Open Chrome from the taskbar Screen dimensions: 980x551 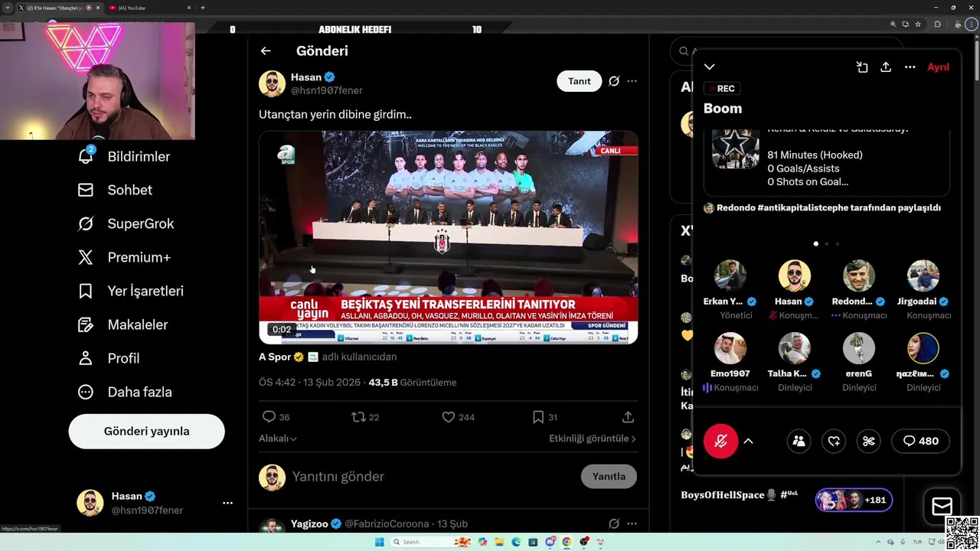(567, 542)
